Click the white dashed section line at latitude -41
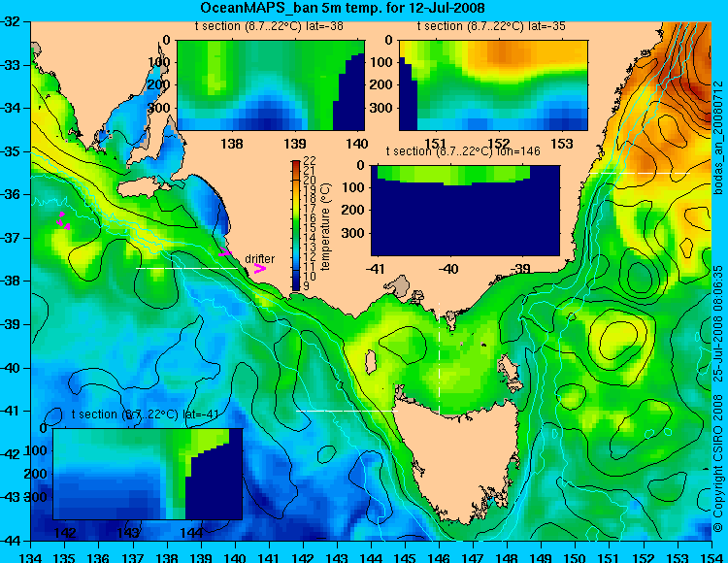The image size is (728, 563). coord(347,412)
